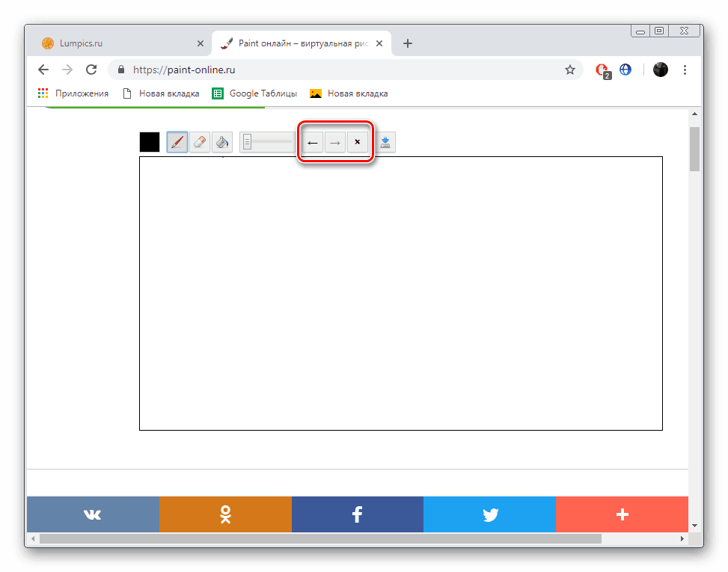
Task: Select the brush drawing tool
Action: pyautogui.click(x=177, y=142)
